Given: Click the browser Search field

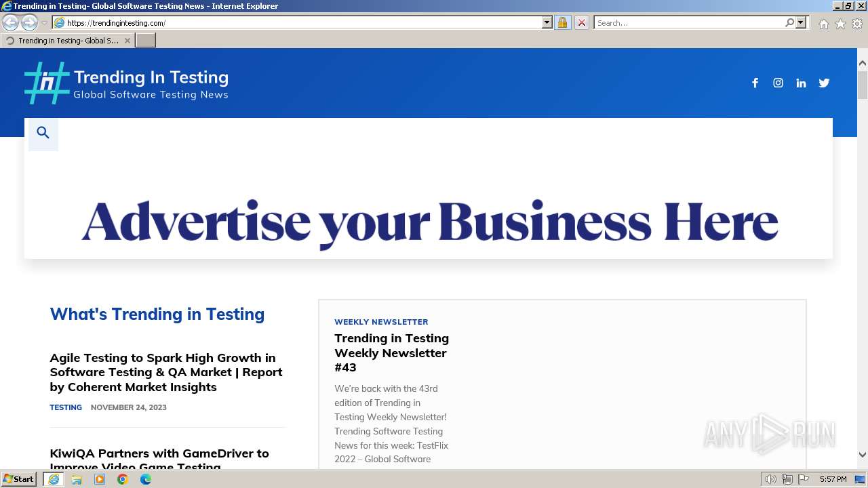Looking at the screenshot, I should (689, 22).
